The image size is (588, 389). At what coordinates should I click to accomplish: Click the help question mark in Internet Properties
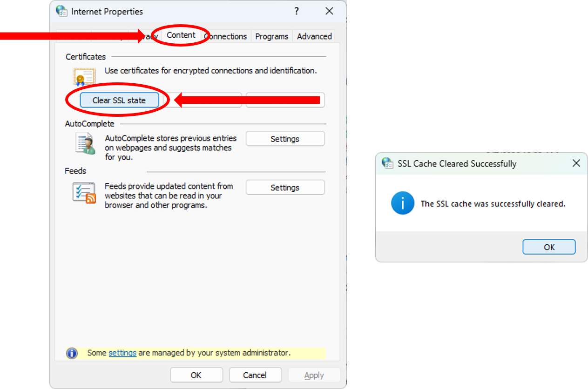point(297,12)
